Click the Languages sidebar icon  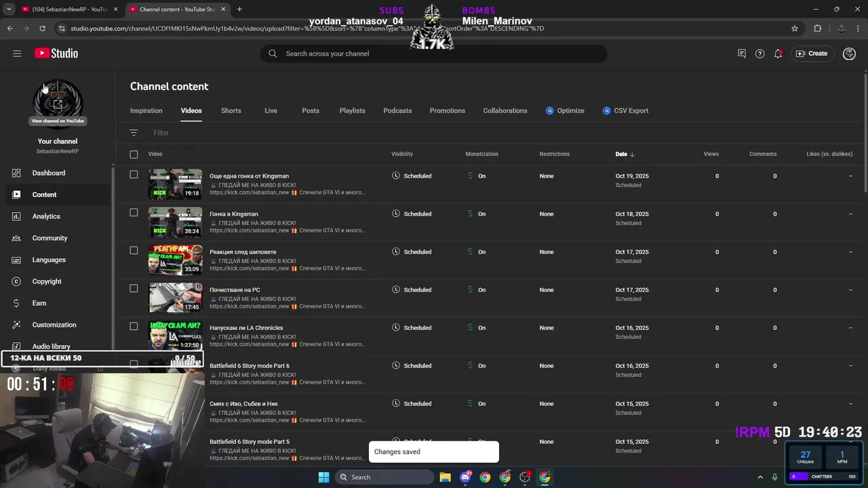pyautogui.click(x=16, y=260)
